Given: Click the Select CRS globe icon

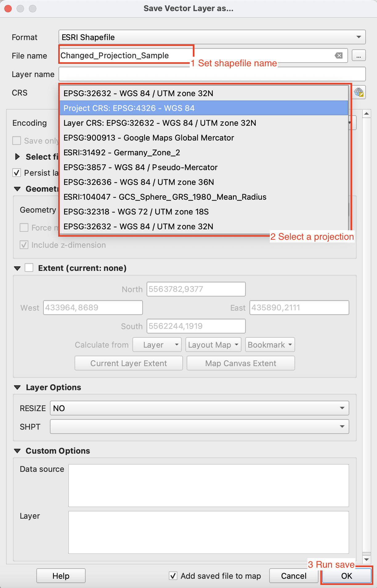Looking at the screenshot, I should tap(359, 92).
